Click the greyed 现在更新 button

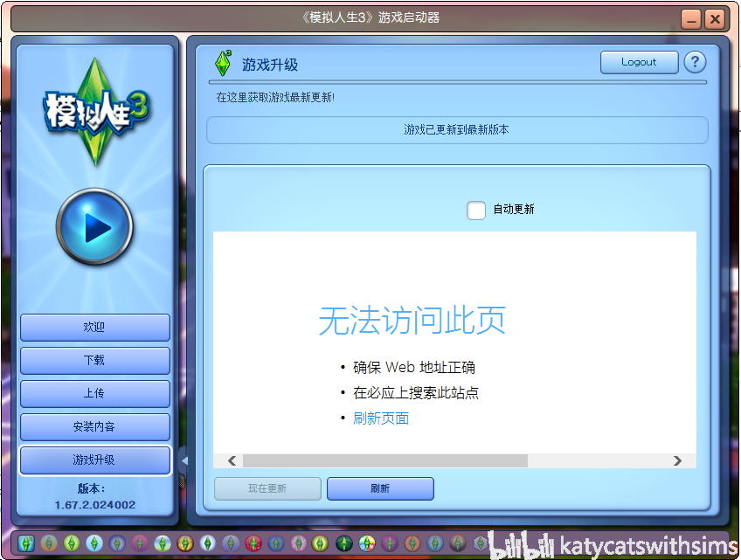(x=267, y=488)
